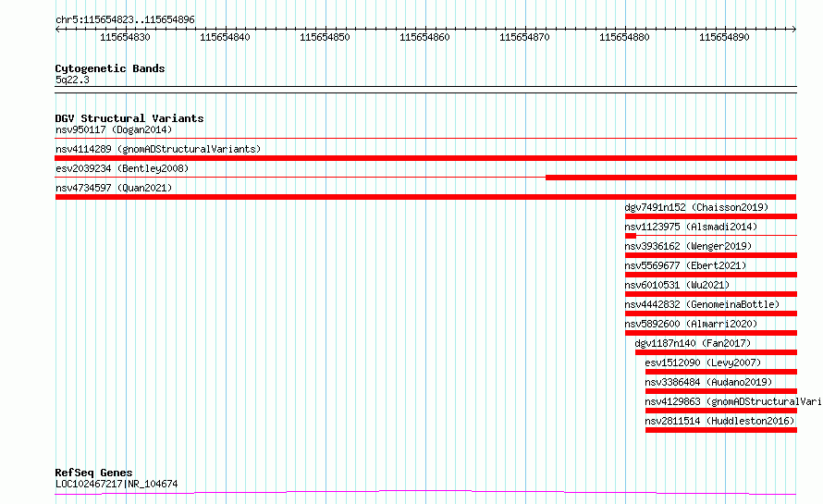Screen dimensions: 823x504
Task: Open nsv4442832 (GenomeinaBottle) variant
Action: tap(702, 304)
